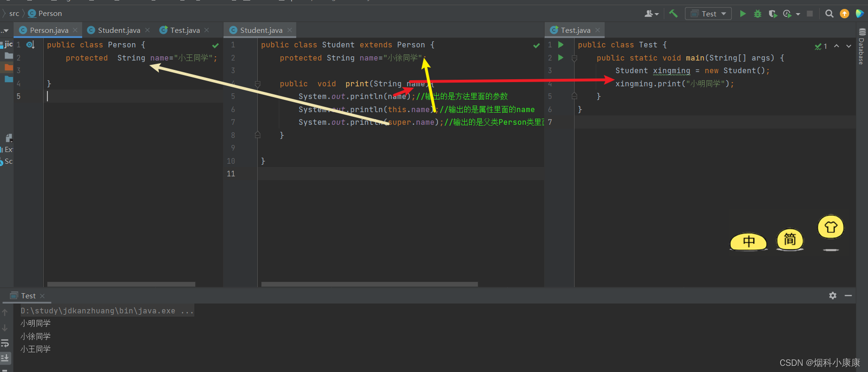868x372 pixels.
Task: Close Test.java tab in left editor
Action: (x=207, y=30)
